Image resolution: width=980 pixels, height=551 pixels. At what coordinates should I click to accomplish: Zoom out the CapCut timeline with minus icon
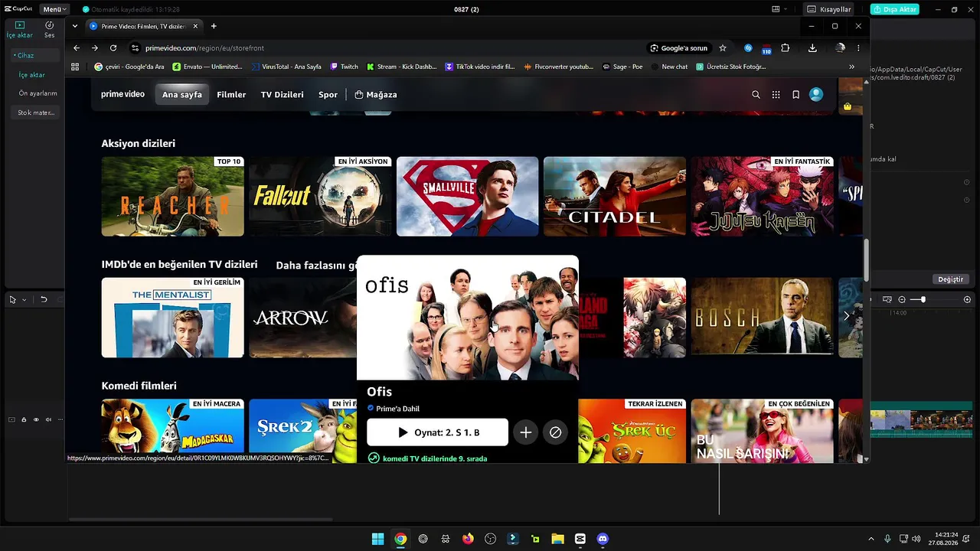[x=902, y=299]
